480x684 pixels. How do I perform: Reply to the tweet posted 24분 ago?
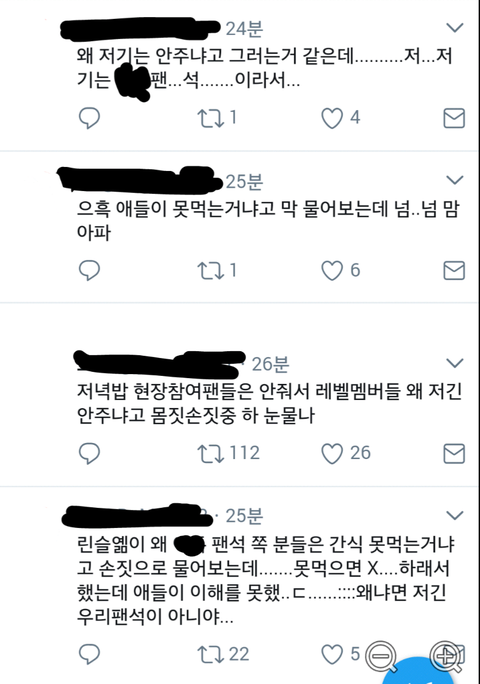pos(89,118)
